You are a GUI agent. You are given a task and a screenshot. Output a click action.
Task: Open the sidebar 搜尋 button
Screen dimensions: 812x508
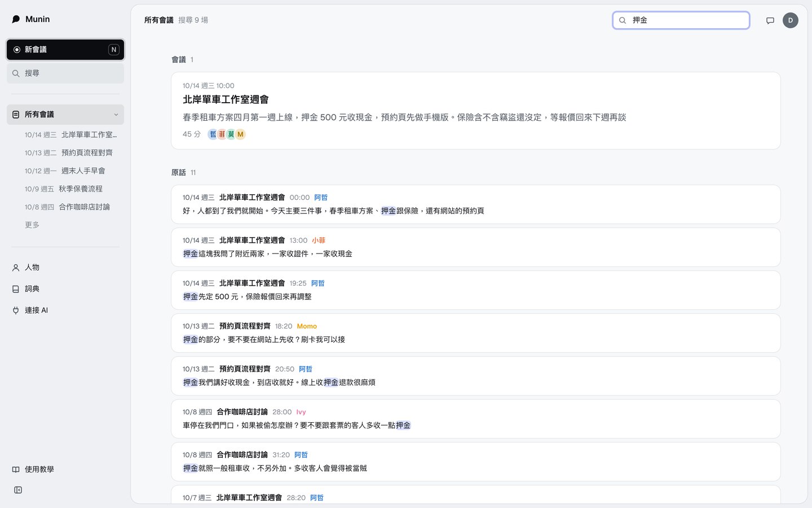coord(65,73)
